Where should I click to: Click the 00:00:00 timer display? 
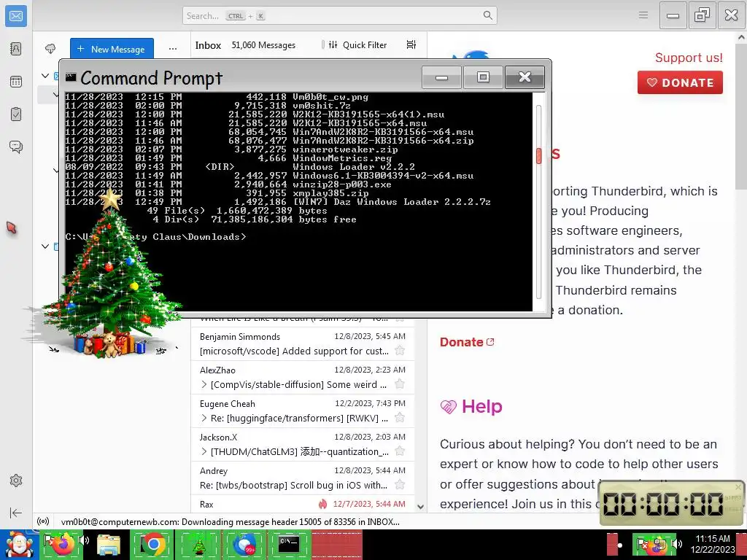pyautogui.click(x=662, y=503)
